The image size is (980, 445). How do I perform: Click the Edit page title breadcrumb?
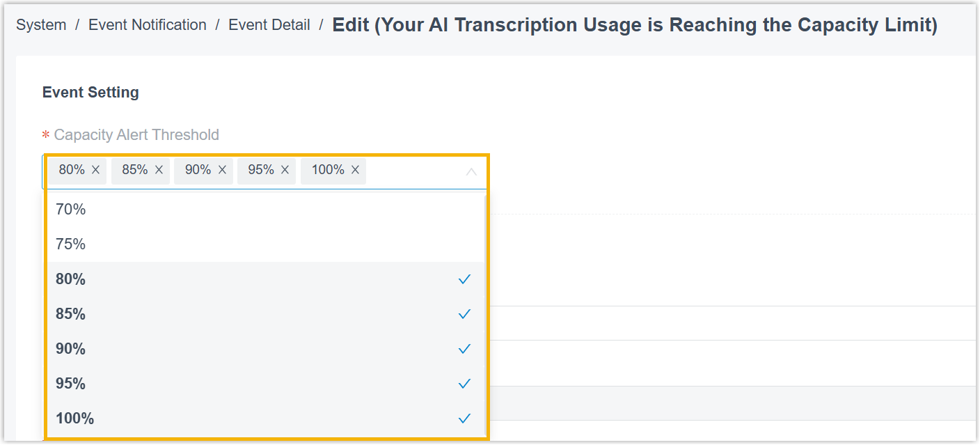[634, 25]
